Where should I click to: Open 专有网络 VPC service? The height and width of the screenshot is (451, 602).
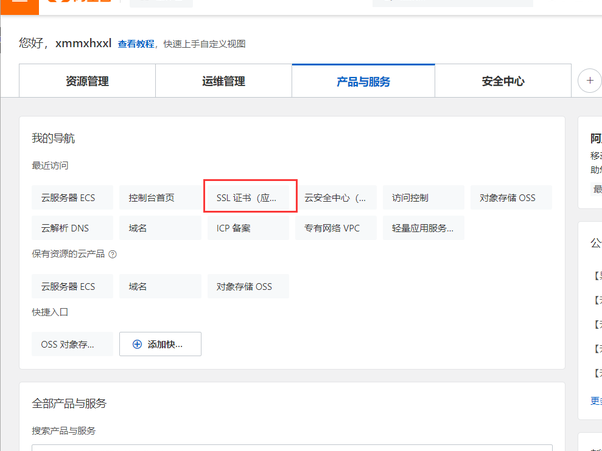pyautogui.click(x=336, y=228)
